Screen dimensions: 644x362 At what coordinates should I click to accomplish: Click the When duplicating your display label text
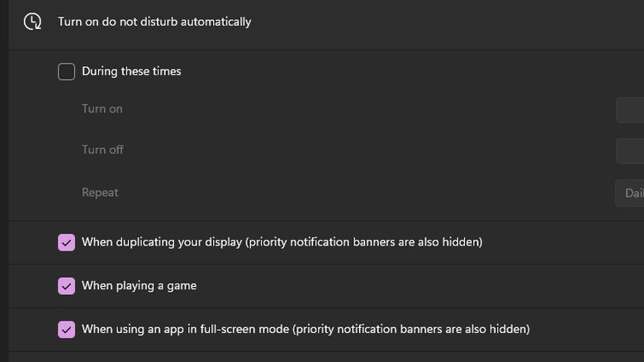(x=282, y=243)
